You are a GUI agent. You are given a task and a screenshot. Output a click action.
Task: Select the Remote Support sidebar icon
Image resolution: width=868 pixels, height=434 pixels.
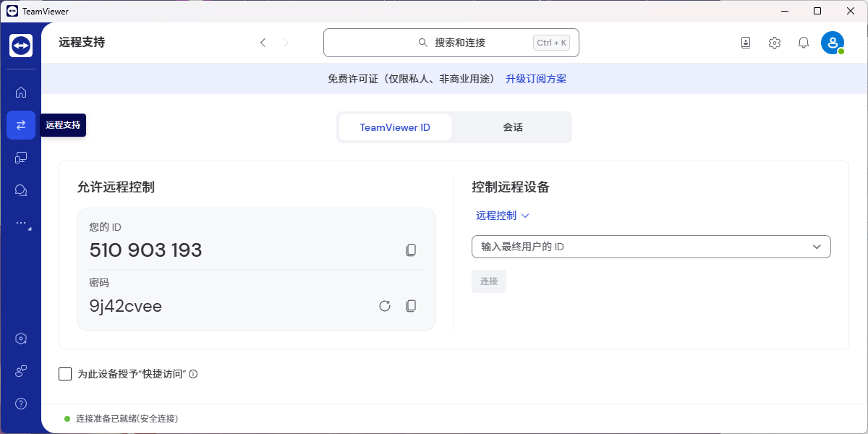pos(21,125)
